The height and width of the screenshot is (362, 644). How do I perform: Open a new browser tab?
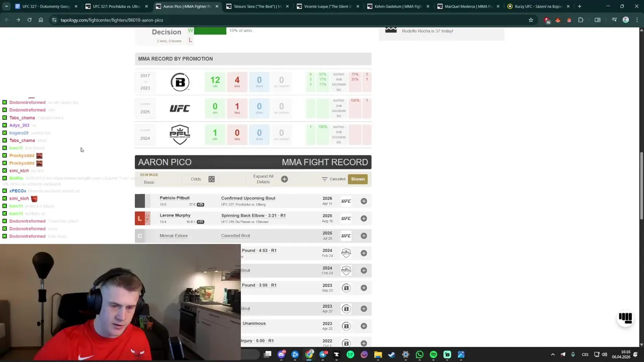pos(580,7)
